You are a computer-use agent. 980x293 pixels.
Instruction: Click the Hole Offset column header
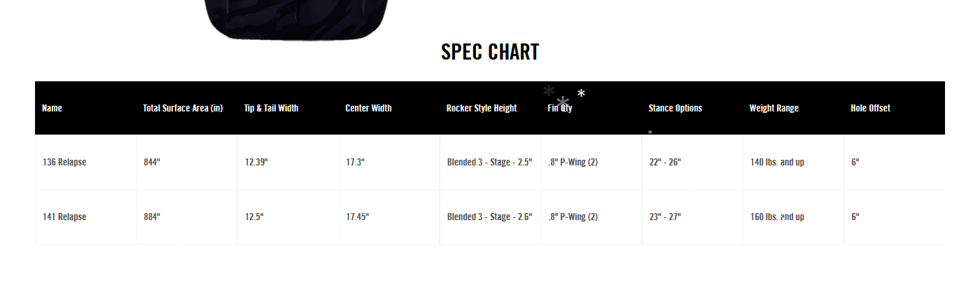[x=870, y=108]
